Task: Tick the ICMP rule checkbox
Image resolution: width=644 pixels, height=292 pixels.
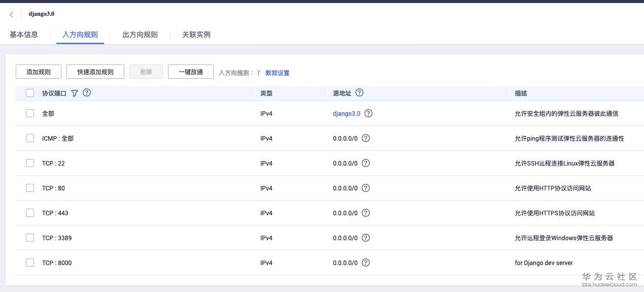Action: 30,138
